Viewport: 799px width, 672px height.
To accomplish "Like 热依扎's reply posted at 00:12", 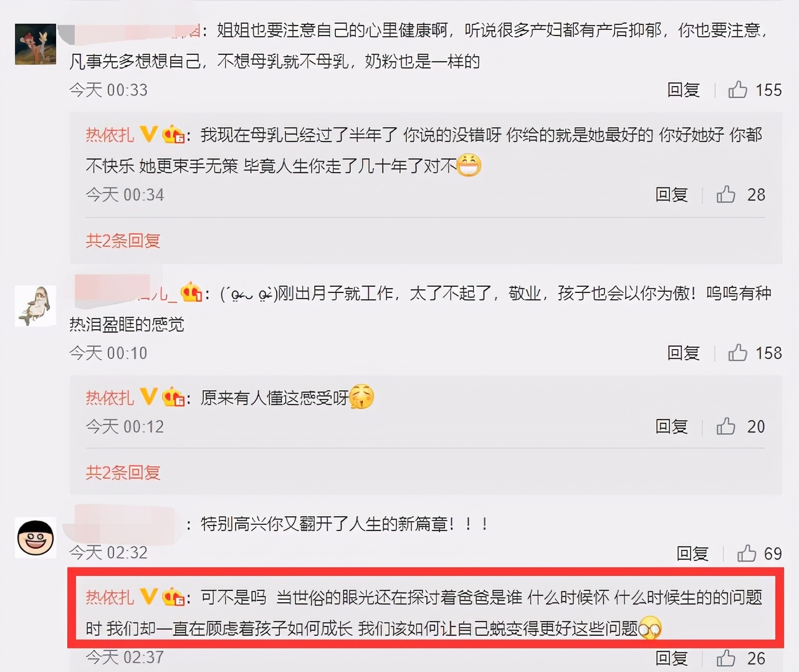I will point(725,426).
